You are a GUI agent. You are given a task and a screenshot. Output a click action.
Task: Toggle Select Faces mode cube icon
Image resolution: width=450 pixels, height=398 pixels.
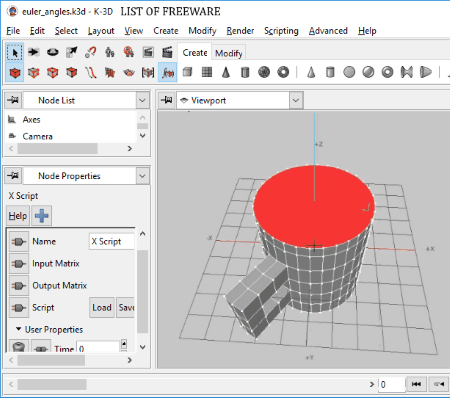[72, 72]
